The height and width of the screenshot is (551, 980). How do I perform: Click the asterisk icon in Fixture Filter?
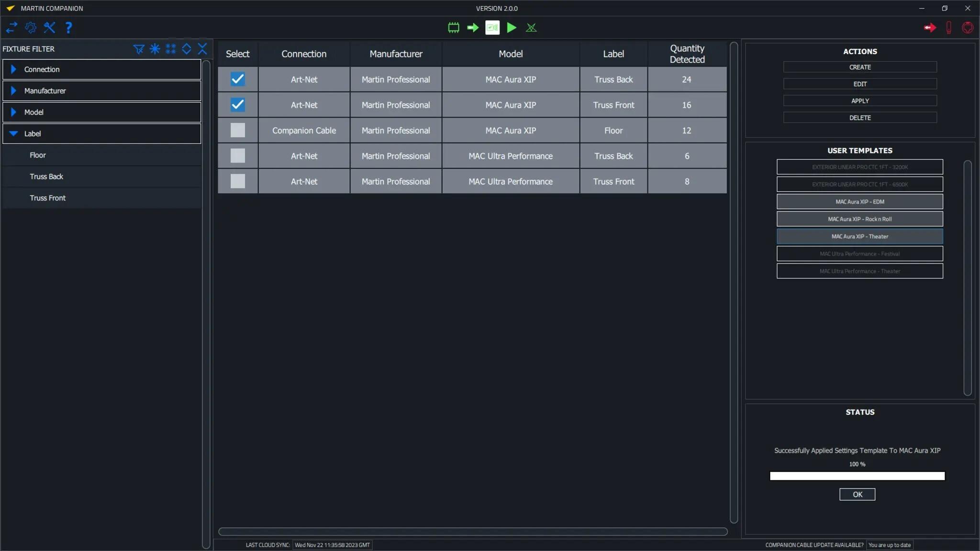click(155, 49)
